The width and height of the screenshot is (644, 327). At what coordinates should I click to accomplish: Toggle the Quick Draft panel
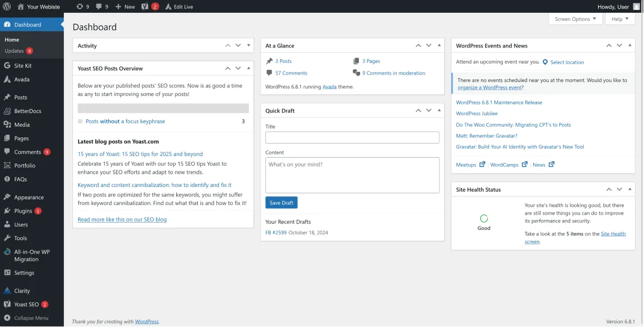[x=439, y=110]
